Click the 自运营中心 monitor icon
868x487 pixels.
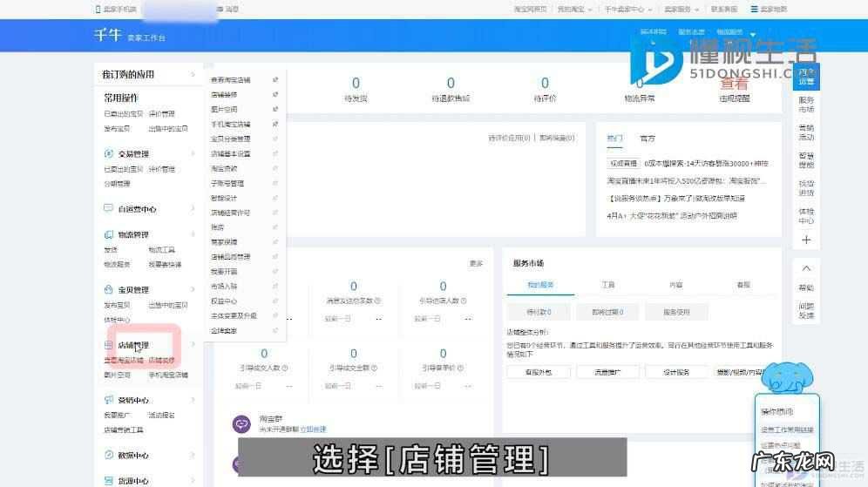tap(108, 208)
